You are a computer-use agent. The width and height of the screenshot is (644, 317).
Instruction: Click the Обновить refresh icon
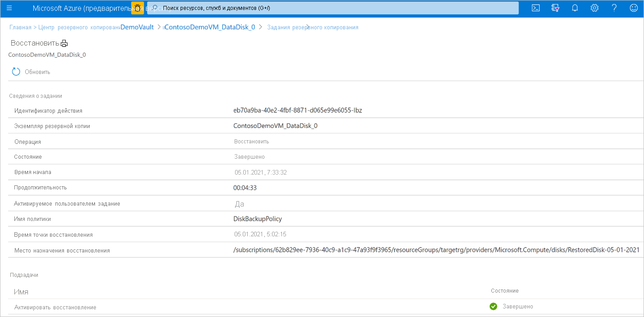(16, 72)
